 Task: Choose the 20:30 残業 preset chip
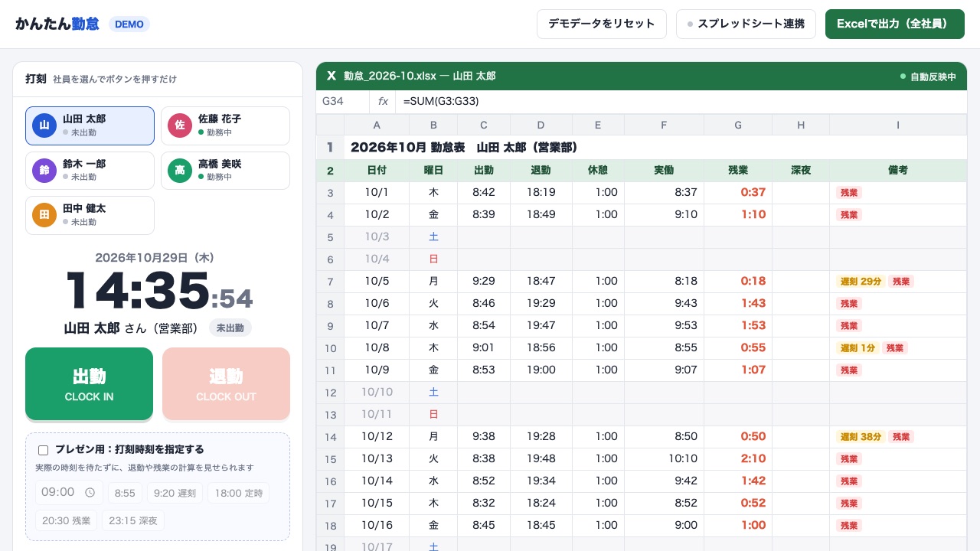[x=66, y=521]
